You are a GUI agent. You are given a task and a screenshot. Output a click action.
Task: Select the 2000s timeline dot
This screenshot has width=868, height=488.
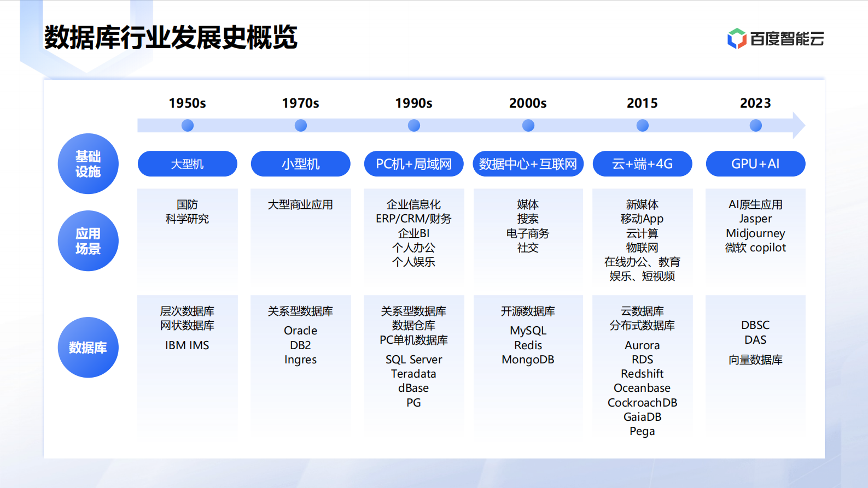tap(528, 126)
